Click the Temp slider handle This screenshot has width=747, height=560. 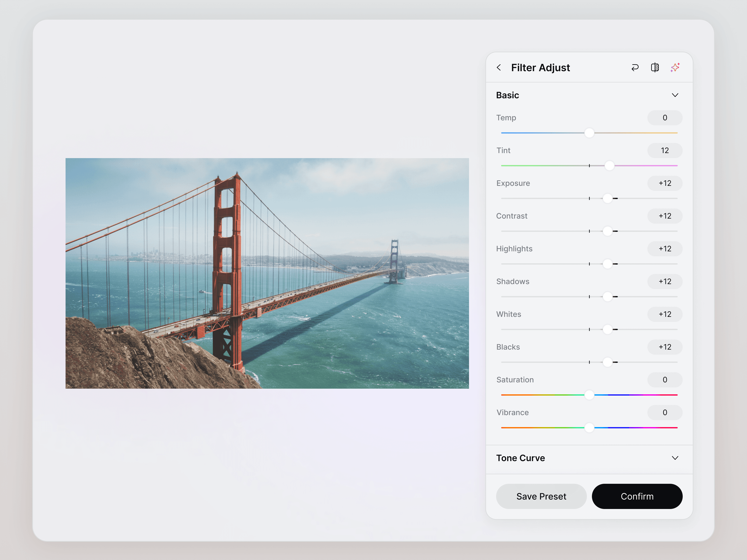point(589,133)
